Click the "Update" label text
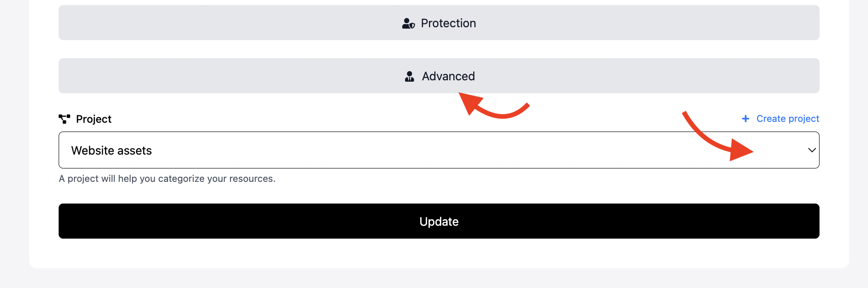The height and width of the screenshot is (288, 868). [x=439, y=222]
